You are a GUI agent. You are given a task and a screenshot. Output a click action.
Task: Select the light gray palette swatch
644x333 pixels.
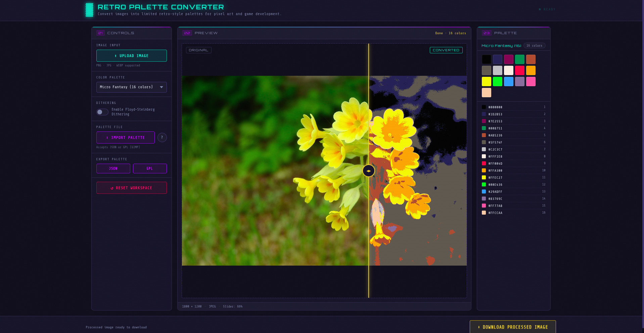498,70
